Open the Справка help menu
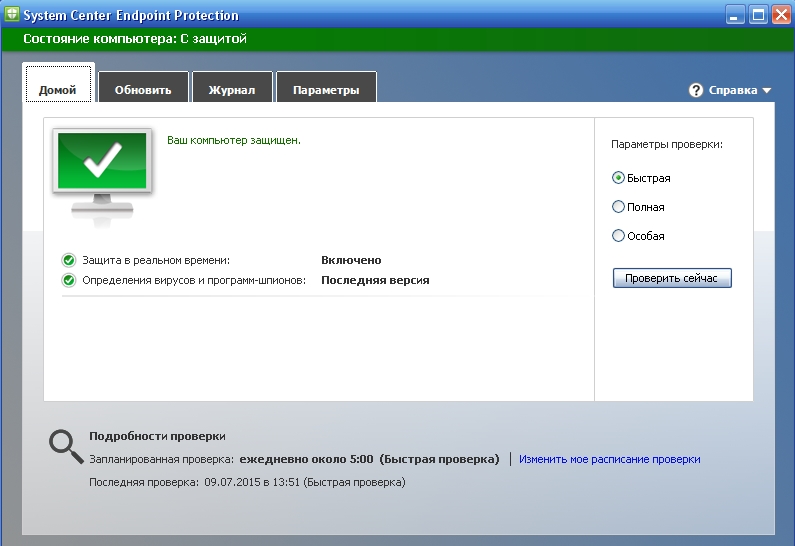 coord(733,90)
